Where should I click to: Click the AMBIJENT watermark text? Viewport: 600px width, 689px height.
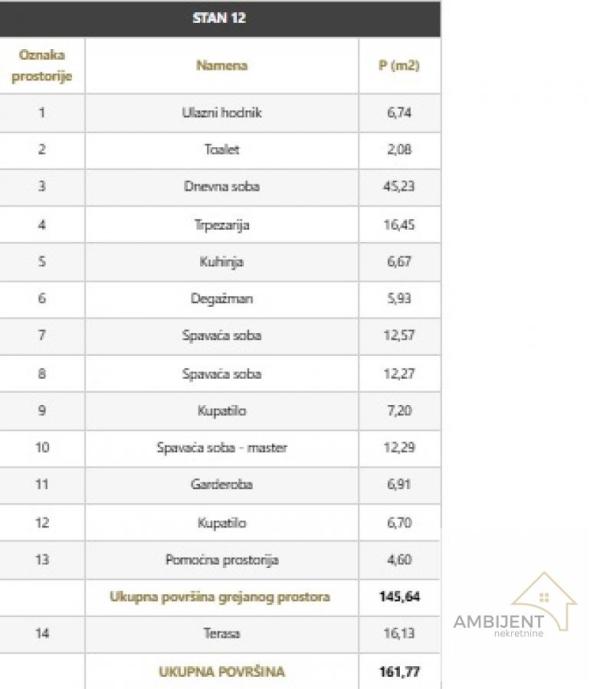click(498, 622)
